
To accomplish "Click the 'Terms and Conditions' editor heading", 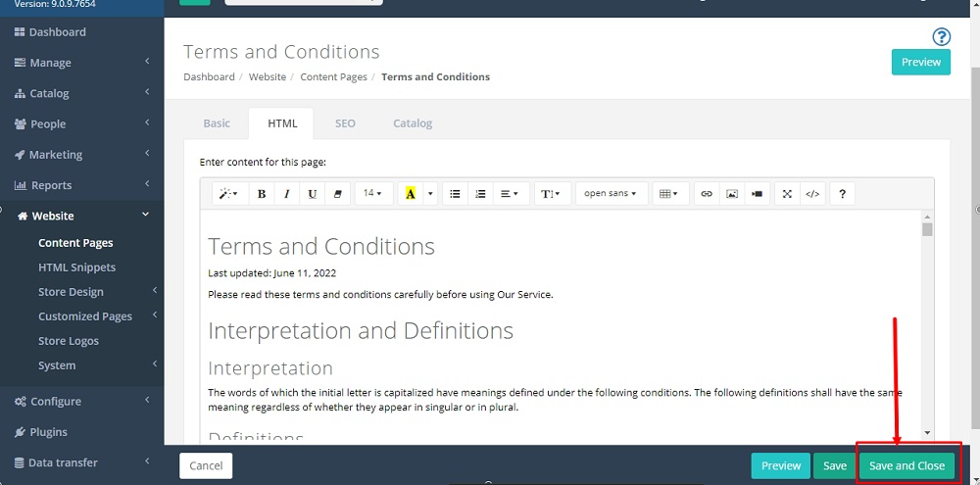I will [321, 246].
